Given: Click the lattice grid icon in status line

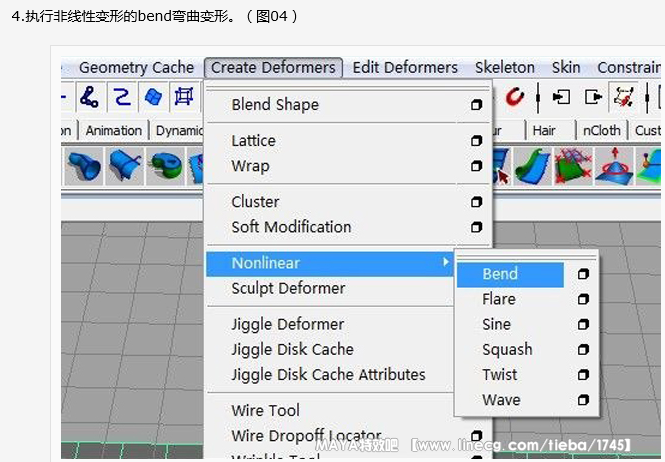Looking at the screenshot, I should click(184, 97).
